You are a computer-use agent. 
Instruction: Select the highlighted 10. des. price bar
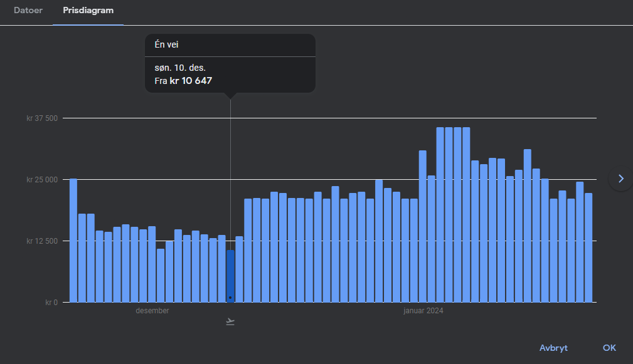[230, 276]
